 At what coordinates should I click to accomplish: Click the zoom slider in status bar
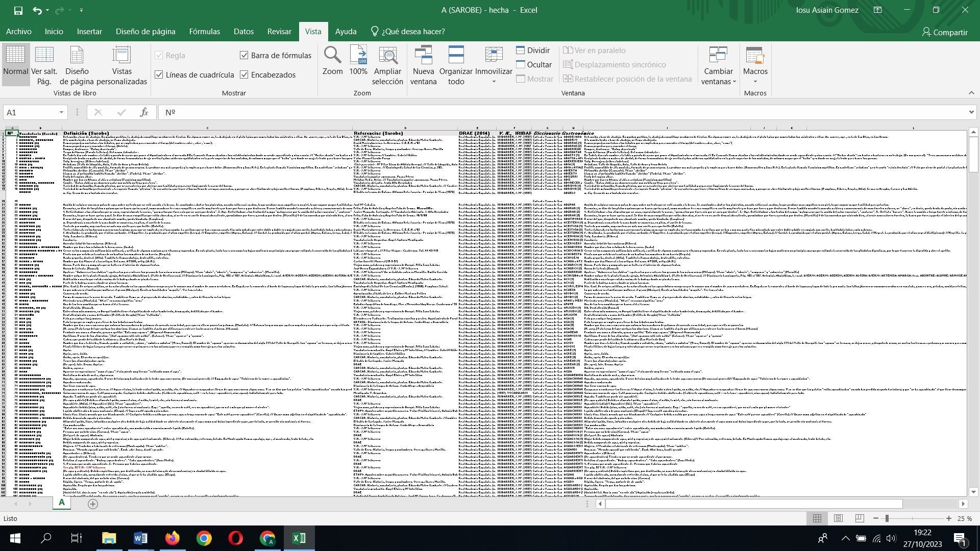point(887,518)
